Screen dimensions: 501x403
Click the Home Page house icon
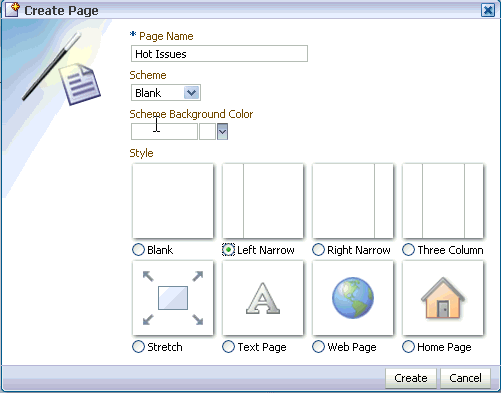443,298
